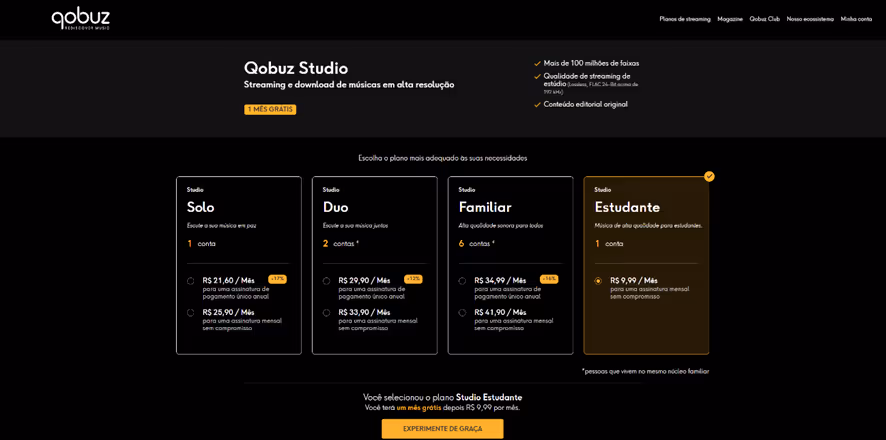Click checkmark beside Mais de 100 milhões de faixas
Image resolution: width=886 pixels, height=440 pixels.
click(x=537, y=63)
